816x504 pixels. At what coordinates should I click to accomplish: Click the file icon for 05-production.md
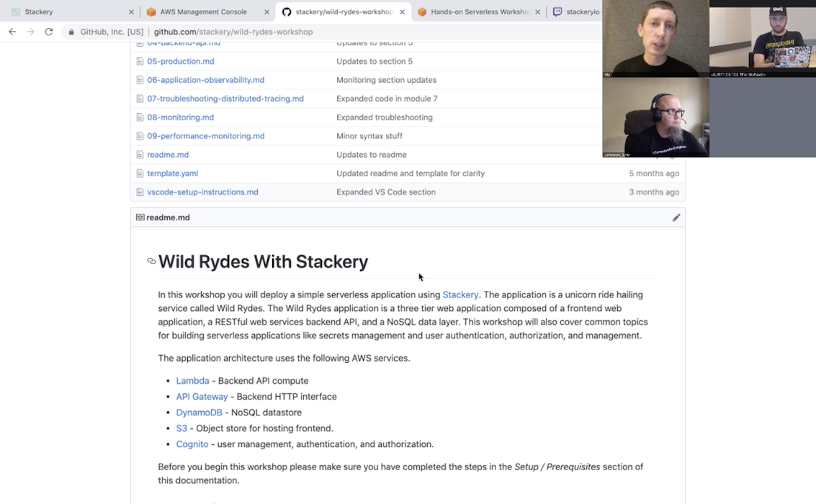(x=140, y=61)
